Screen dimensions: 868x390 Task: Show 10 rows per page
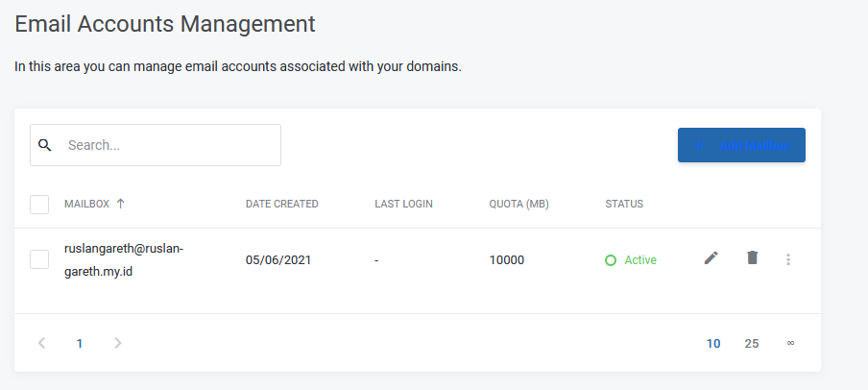(713, 343)
